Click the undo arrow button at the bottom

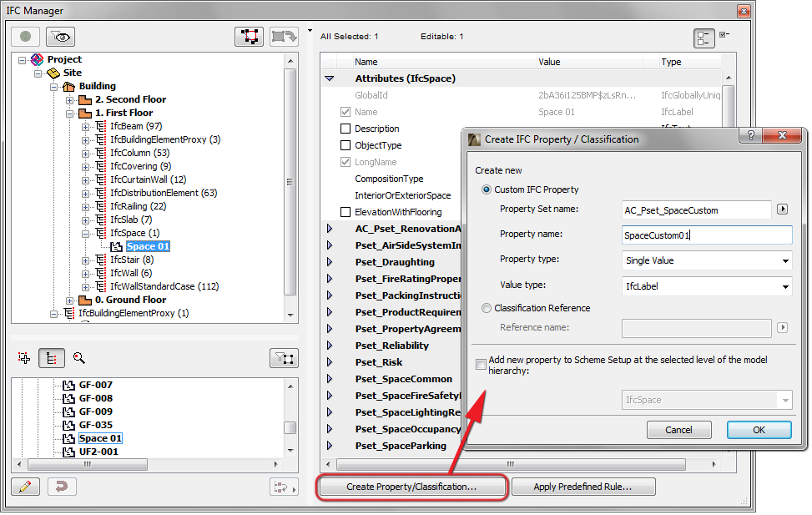[62, 487]
